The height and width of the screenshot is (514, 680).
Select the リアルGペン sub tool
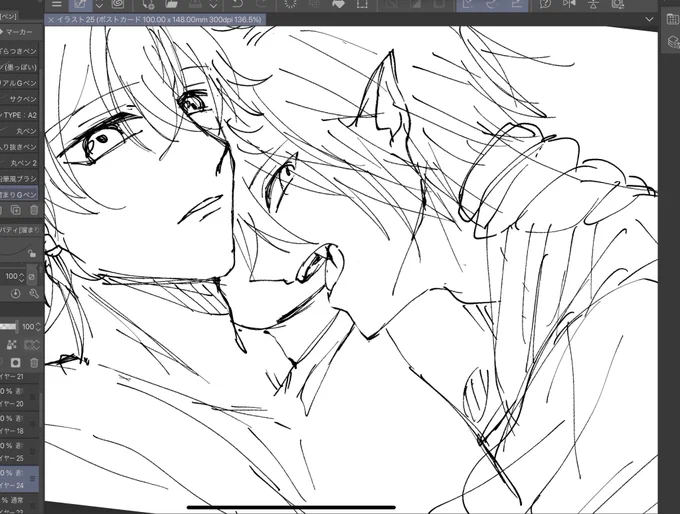[x=19, y=83]
